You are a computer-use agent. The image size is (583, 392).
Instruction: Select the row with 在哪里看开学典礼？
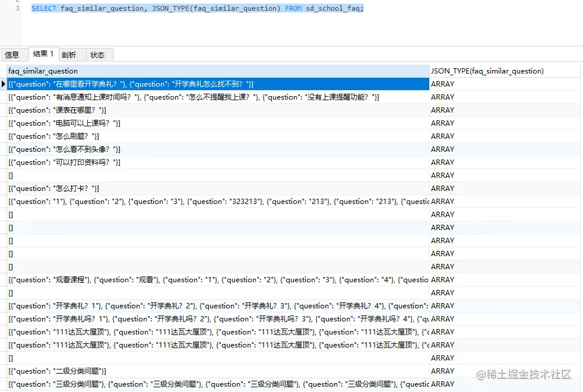[218, 84]
